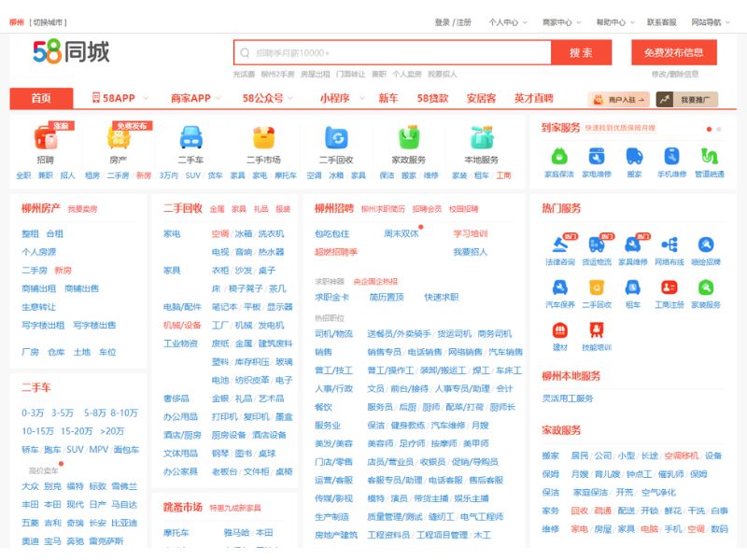Go to the 首页 home tab
This screenshot has height=560, width=747.
[41, 98]
